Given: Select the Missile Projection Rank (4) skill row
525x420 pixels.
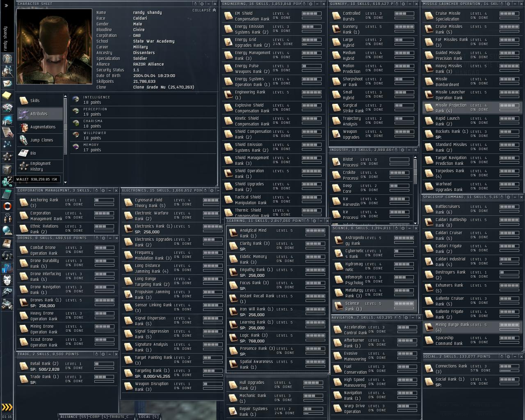Looking at the screenshot, I should pyautogui.click(x=472, y=108).
